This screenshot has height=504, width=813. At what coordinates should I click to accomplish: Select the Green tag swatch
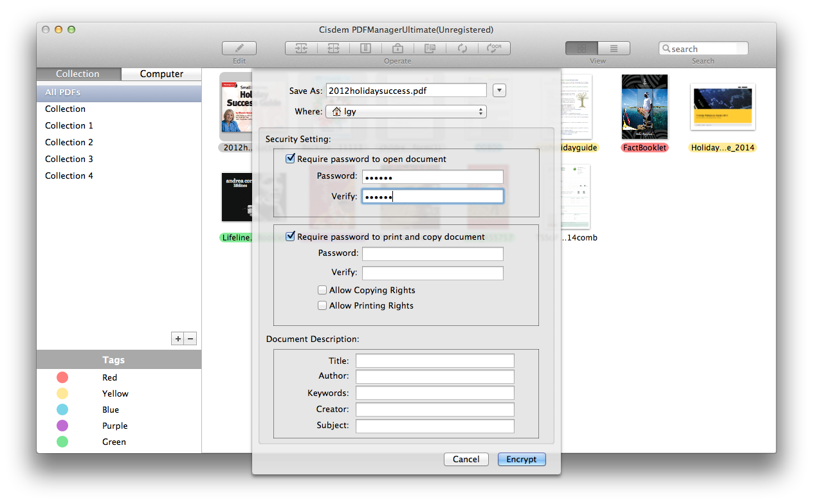click(x=62, y=442)
